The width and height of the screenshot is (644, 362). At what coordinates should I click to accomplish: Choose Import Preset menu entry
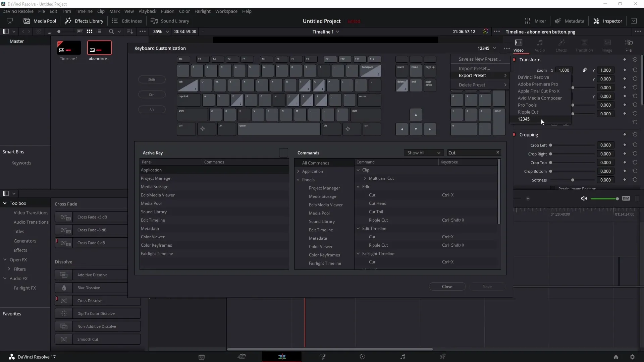(480, 68)
